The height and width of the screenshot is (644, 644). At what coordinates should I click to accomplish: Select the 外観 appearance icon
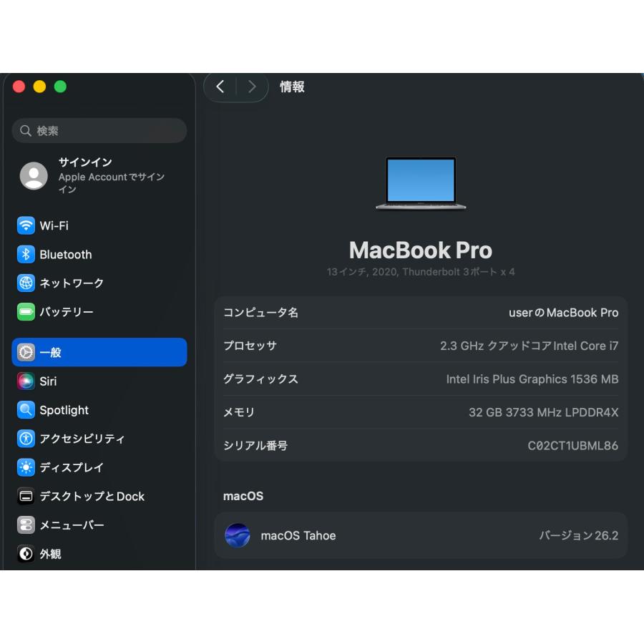pyautogui.click(x=26, y=554)
